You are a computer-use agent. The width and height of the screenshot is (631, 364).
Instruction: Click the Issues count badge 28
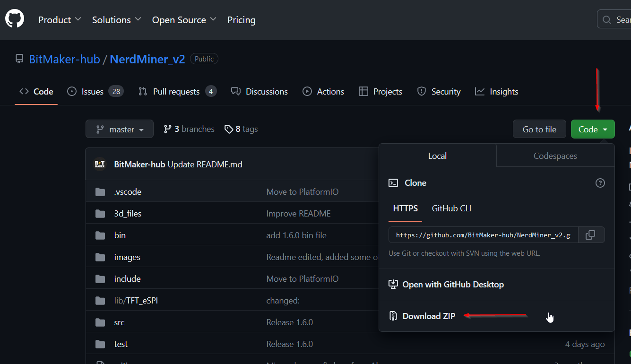coord(116,92)
